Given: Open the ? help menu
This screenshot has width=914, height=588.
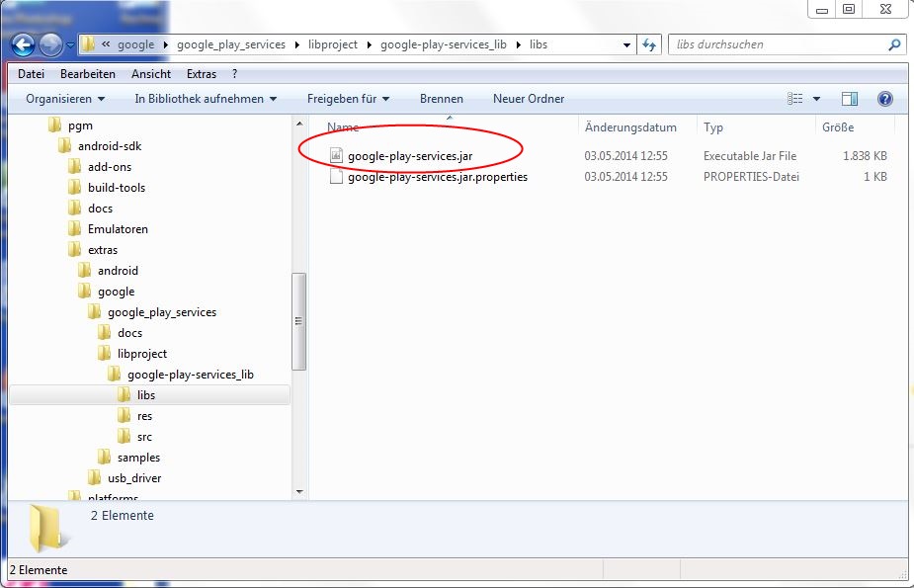Looking at the screenshot, I should pyautogui.click(x=234, y=74).
